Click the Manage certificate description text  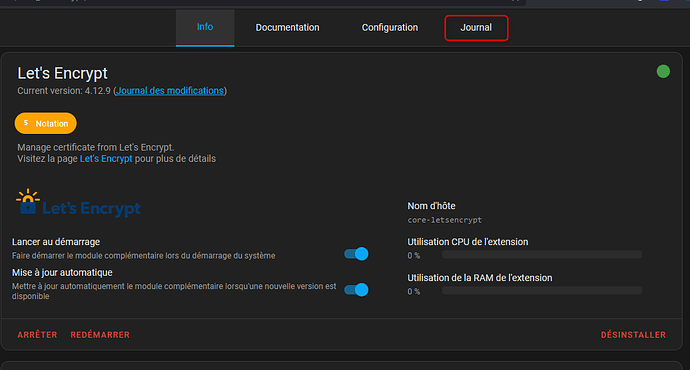click(x=95, y=147)
